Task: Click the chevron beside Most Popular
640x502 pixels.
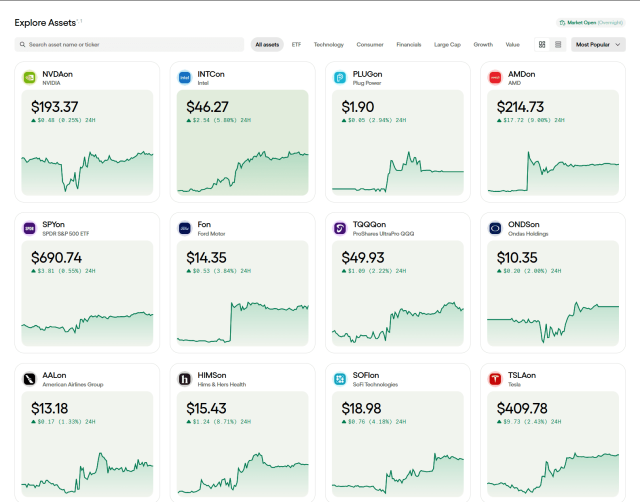Action: [x=618, y=44]
